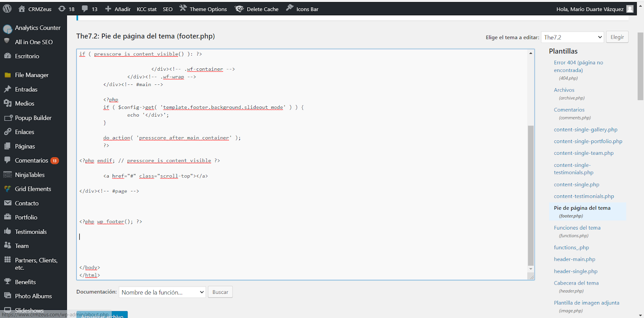Open Theme Options in top bar
The width and height of the screenshot is (644, 318).
click(203, 9)
